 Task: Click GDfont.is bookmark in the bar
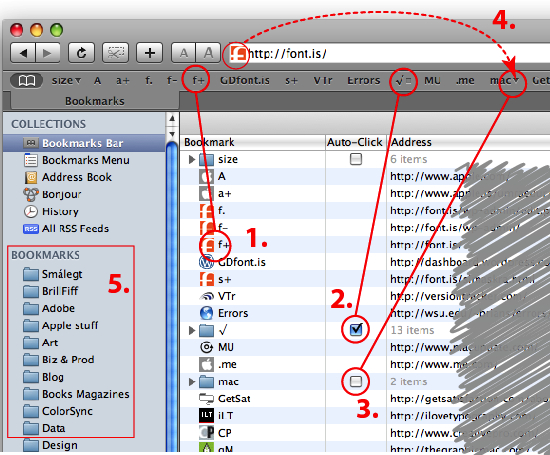point(245,81)
